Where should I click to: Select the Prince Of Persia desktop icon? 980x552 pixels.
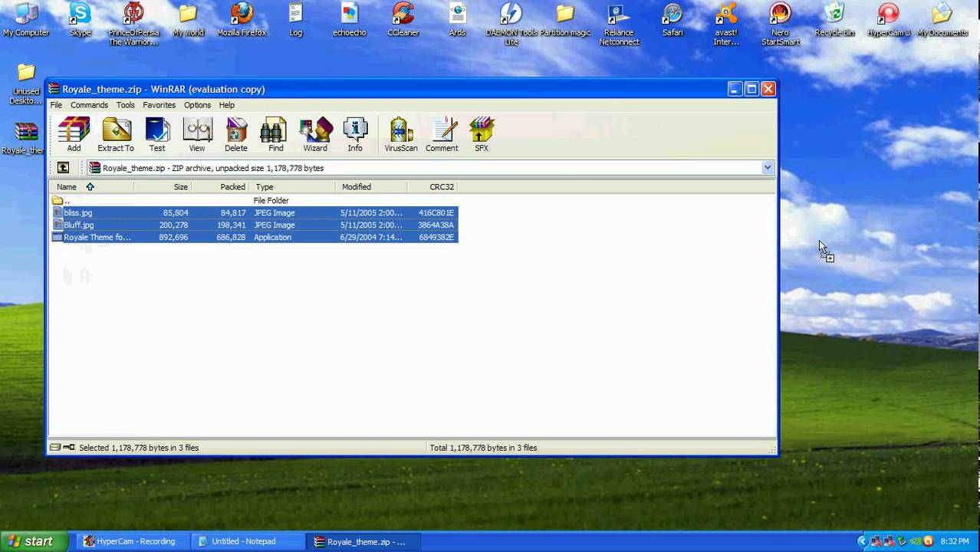tap(133, 24)
